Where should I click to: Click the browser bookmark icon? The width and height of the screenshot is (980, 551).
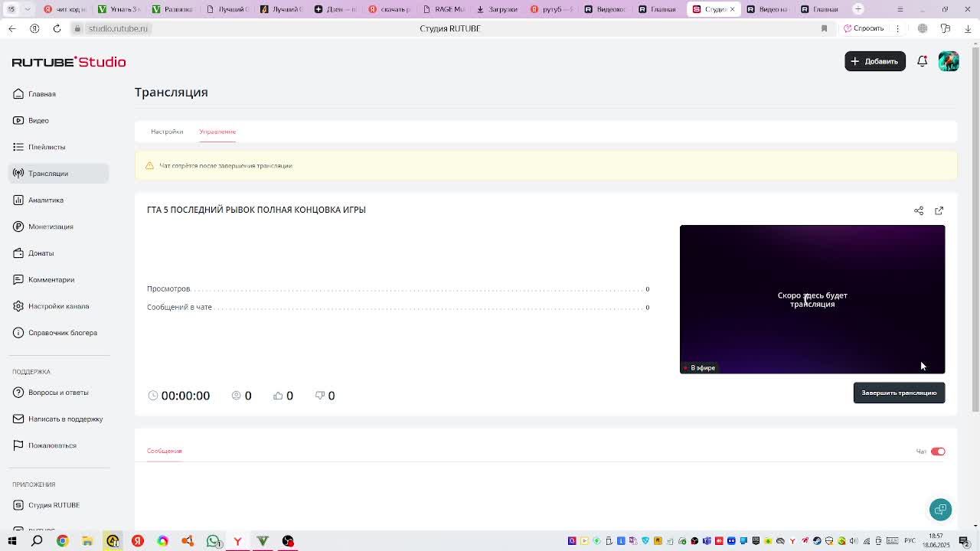(824, 28)
